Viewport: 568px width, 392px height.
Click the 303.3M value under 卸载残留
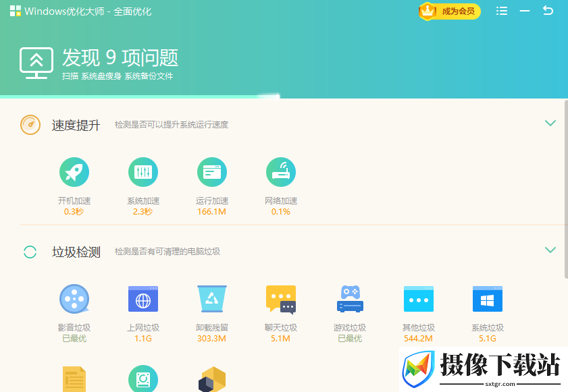coord(211,339)
